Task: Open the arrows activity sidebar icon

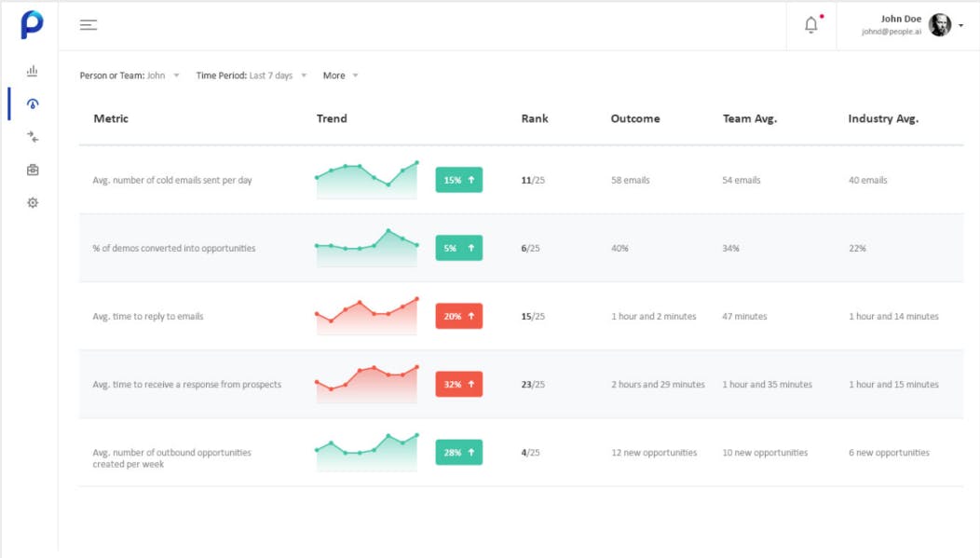Action: 33,137
